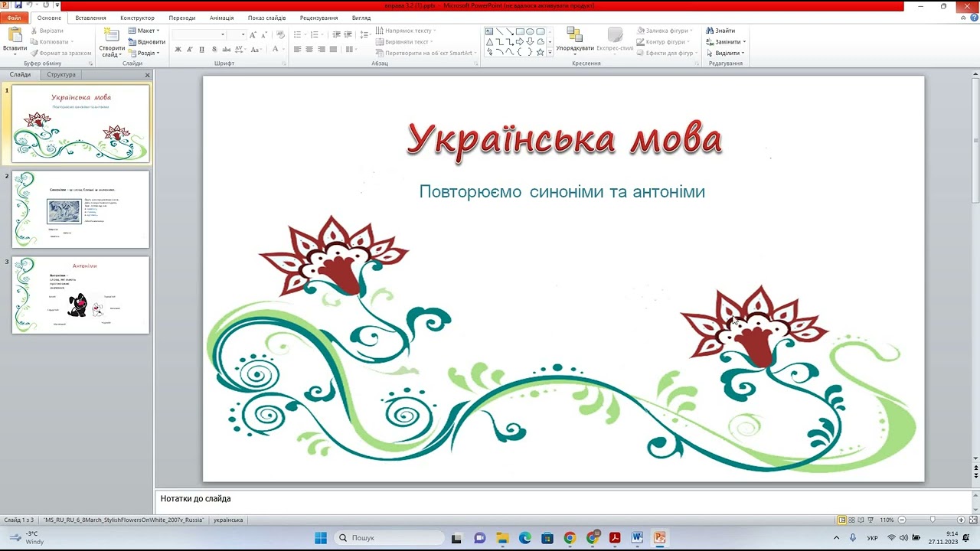The height and width of the screenshot is (551, 980).
Task: Toggle text shadow (S) formatting
Action: 214,49
